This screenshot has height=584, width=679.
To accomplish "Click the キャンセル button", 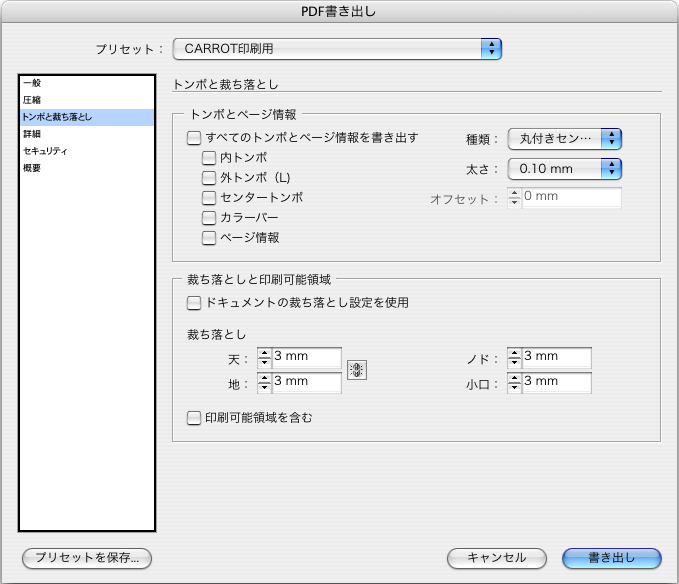I will (x=497, y=558).
